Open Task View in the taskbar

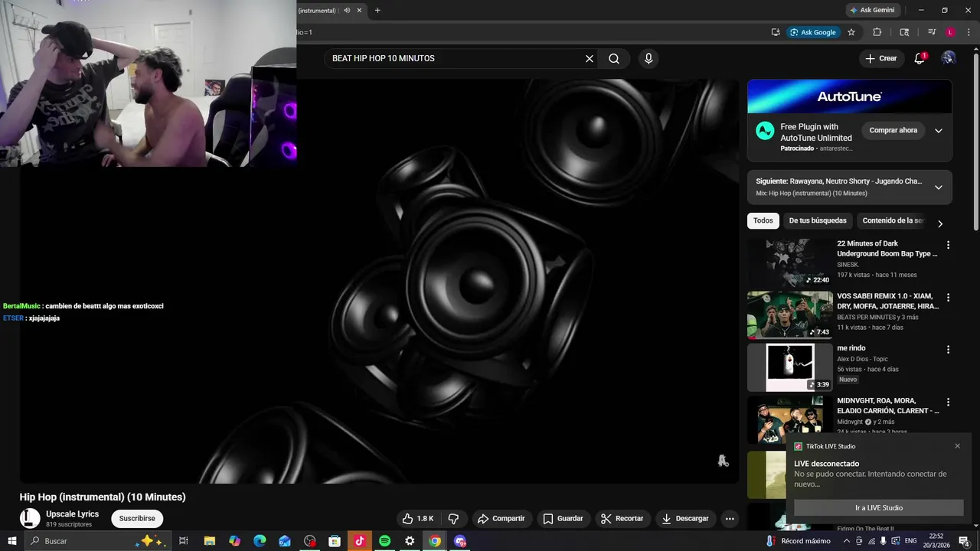pyautogui.click(x=184, y=541)
